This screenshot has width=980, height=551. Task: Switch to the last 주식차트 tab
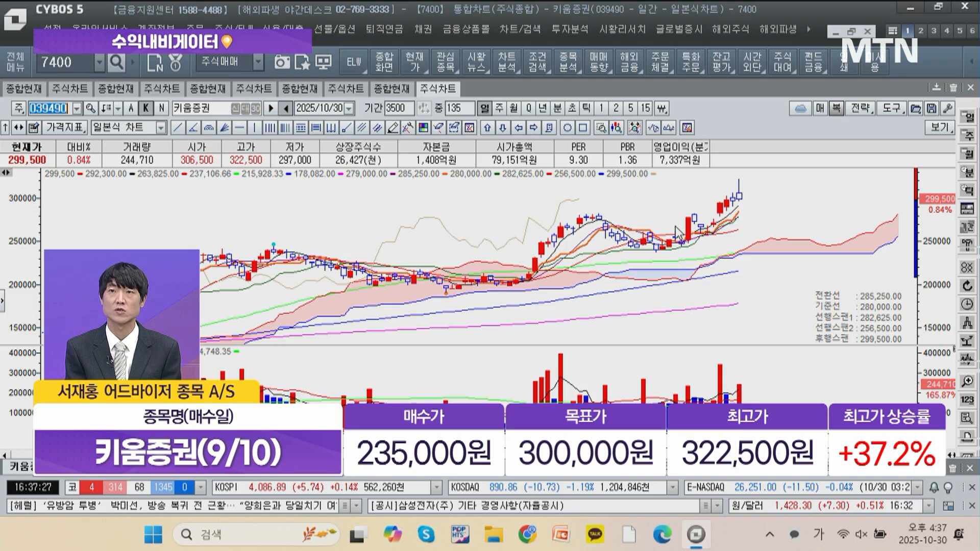tap(437, 89)
